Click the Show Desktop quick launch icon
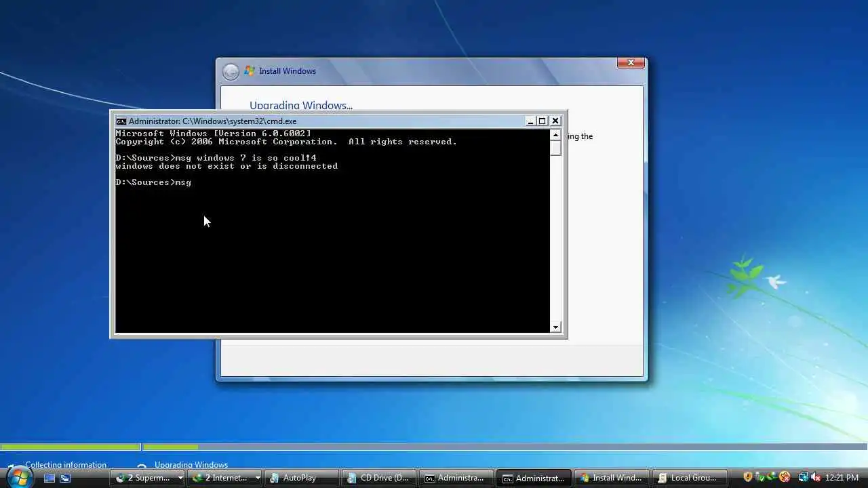 (x=50, y=478)
